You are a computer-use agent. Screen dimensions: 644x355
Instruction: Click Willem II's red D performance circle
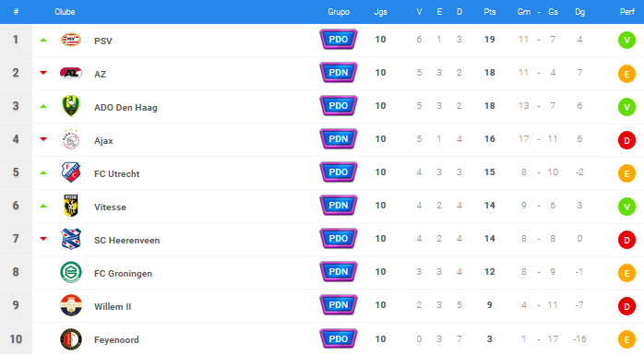tap(626, 306)
